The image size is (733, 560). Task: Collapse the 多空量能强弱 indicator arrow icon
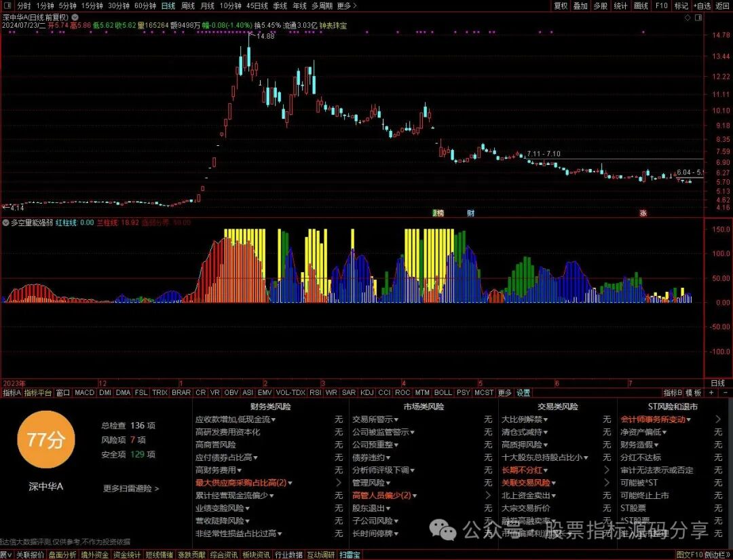click(5, 223)
